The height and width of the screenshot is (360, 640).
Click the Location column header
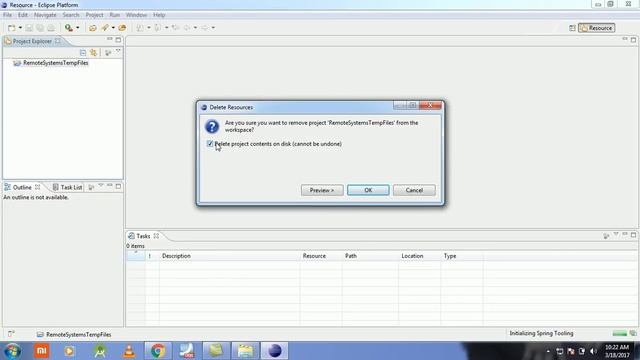[x=420, y=256]
